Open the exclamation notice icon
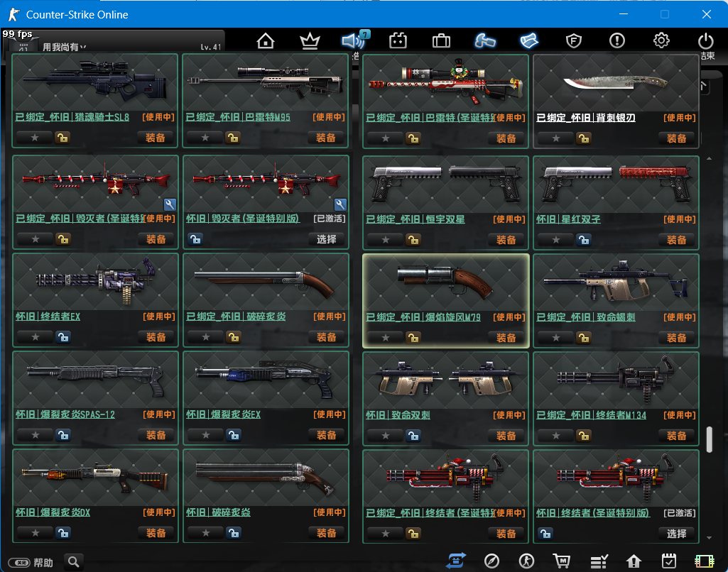This screenshot has height=572, width=728. 617,41
